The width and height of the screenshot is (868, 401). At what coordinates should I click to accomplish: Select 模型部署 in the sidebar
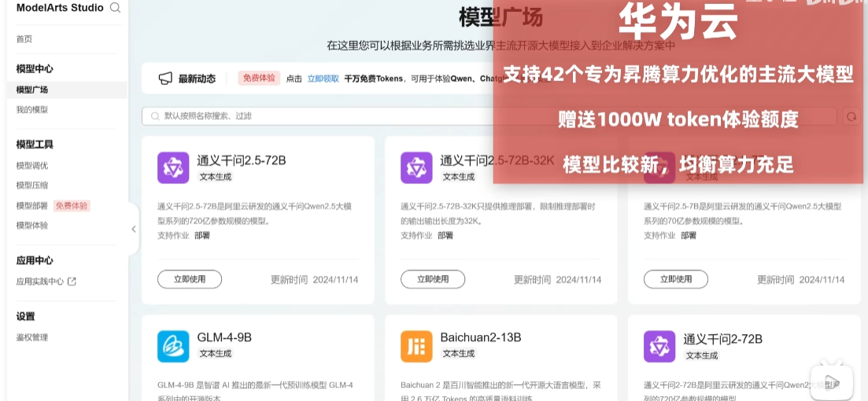coord(32,206)
